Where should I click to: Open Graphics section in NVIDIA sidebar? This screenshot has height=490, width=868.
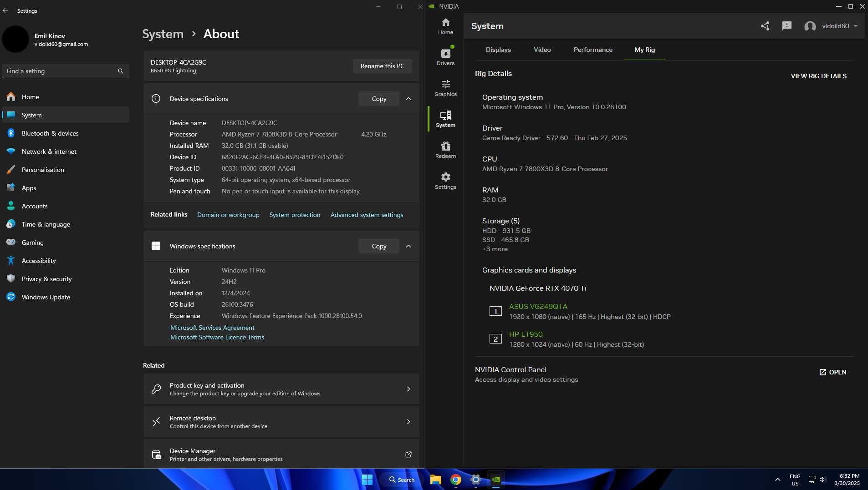pos(445,88)
